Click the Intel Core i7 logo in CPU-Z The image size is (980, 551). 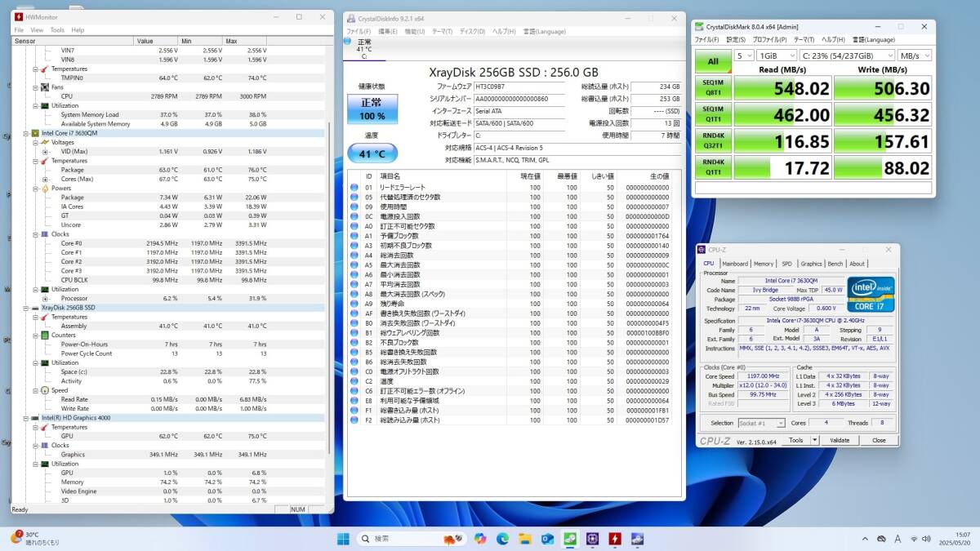click(x=870, y=294)
